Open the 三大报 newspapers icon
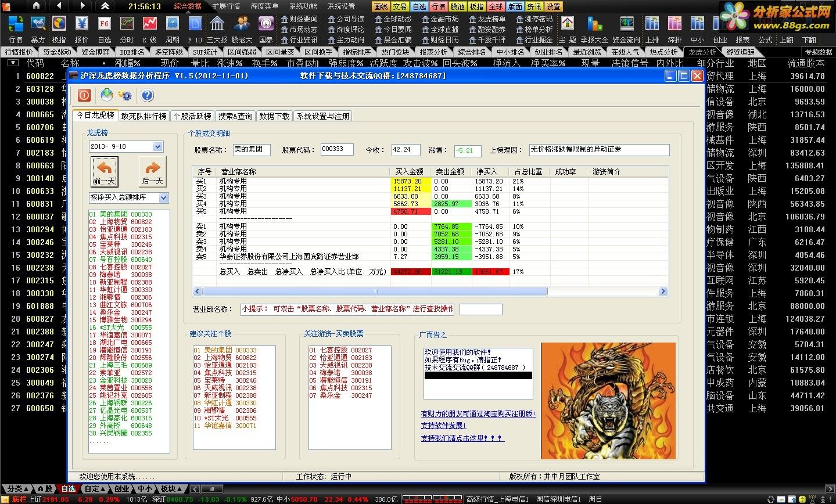The height and width of the screenshot is (504, 836). point(217,28)
